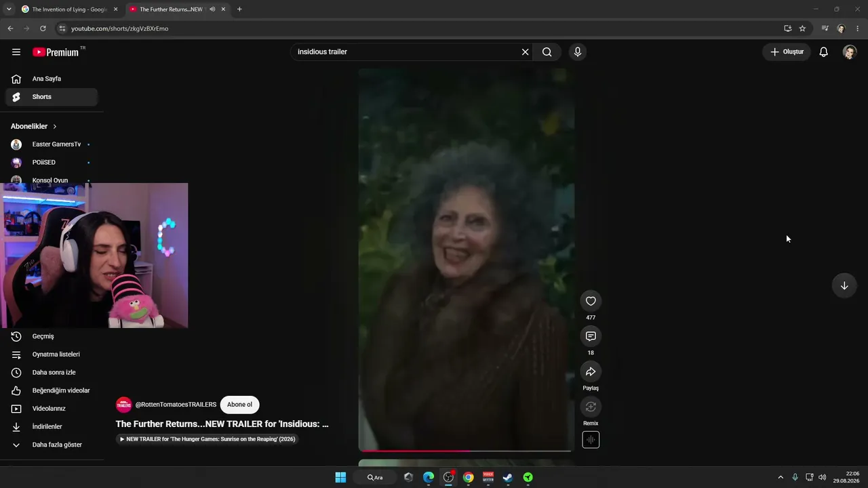Open the YouTube hamburger guide menu

16,52
